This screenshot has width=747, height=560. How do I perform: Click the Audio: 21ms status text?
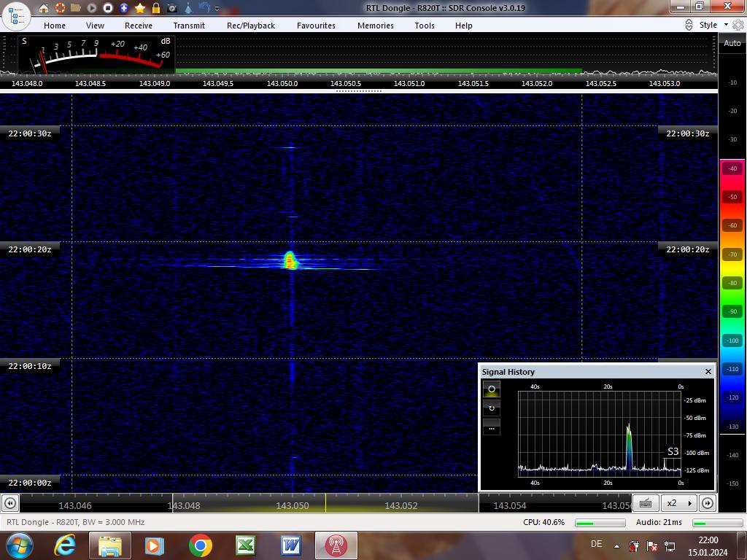coord(659,522)
